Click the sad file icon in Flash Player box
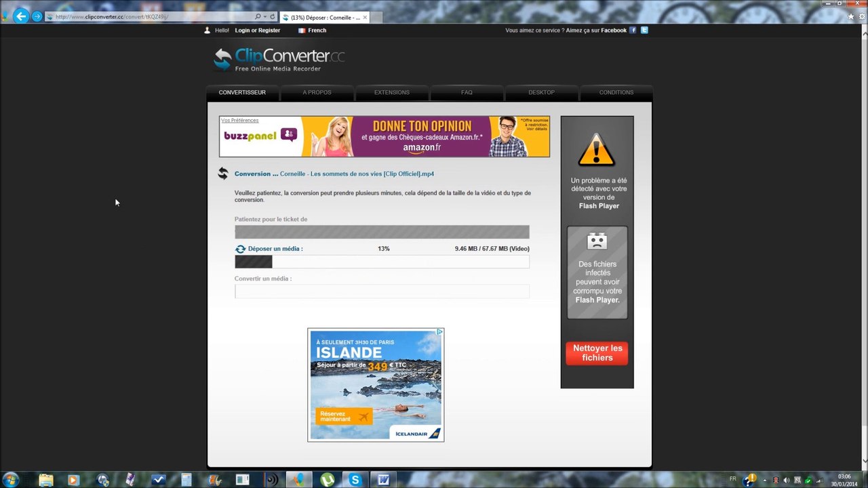868x488 pixels. pyautogui.click(x=597, y=241)
